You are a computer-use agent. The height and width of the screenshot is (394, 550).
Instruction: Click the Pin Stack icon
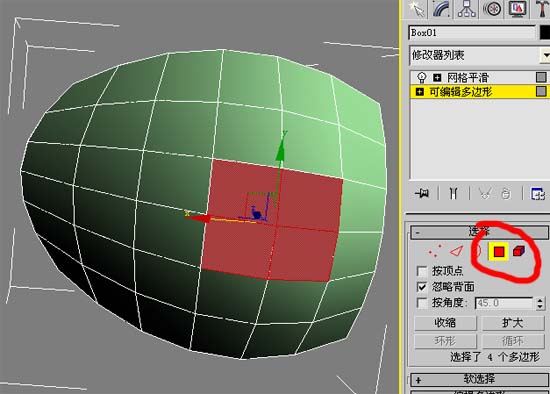click(x=422, y=193)
